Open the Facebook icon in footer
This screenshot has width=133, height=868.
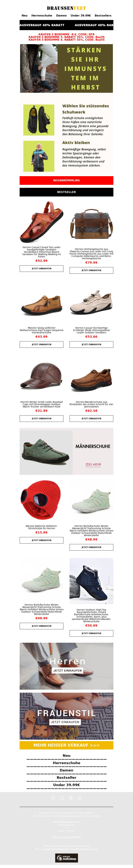point(53,798)
